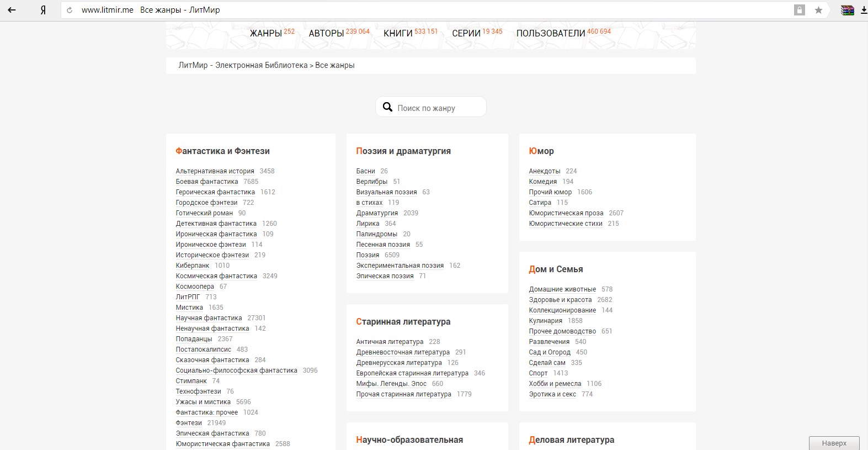
Task: Open the books-stack extension icon
Action: click(x=847, y=10)
